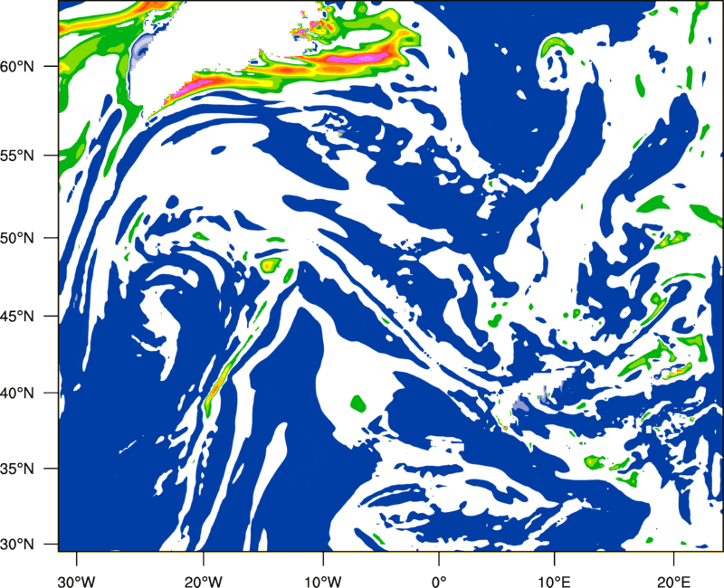This screenshot has width=724, height=588.
Task: Click the 0° longitude label
Action: coord(439,582)
